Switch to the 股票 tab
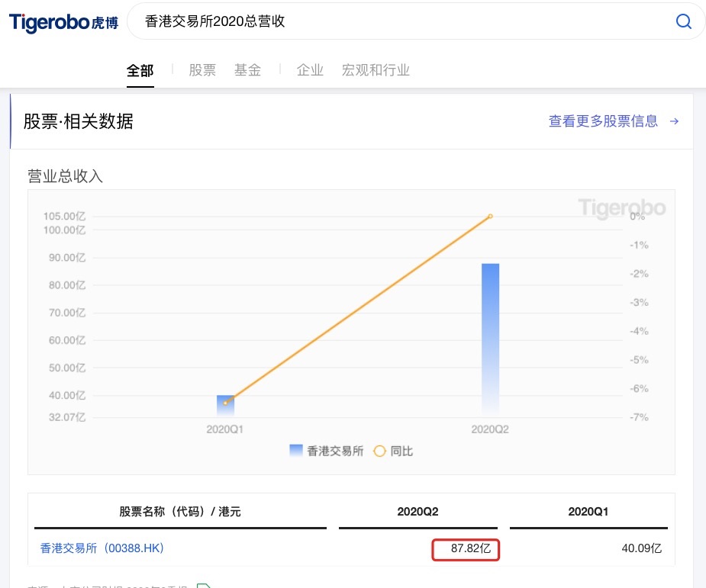This screenshot has width=706, height=588. [x=202, y=70]
